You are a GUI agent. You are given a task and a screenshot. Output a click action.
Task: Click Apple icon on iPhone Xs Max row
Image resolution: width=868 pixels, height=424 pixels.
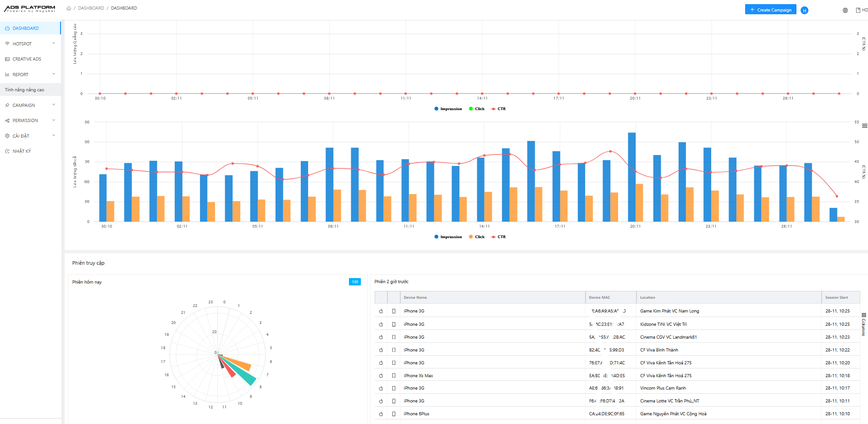(381, 376)
